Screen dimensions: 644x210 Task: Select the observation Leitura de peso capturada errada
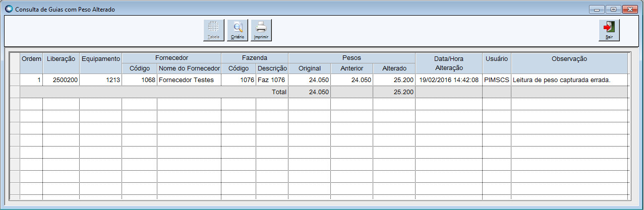(569, 80)
